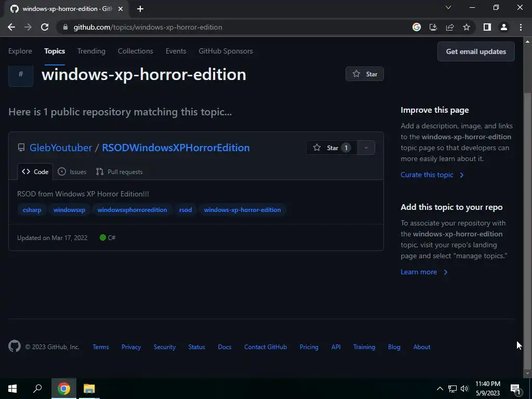Click Get email updates button
The height and width of the screenshot is (399, 532).
[476, 51]
